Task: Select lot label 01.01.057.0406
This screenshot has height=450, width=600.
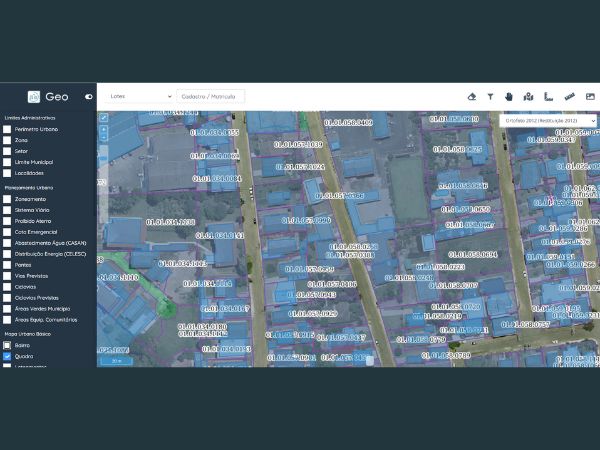Action: click(x=332, y=284)
